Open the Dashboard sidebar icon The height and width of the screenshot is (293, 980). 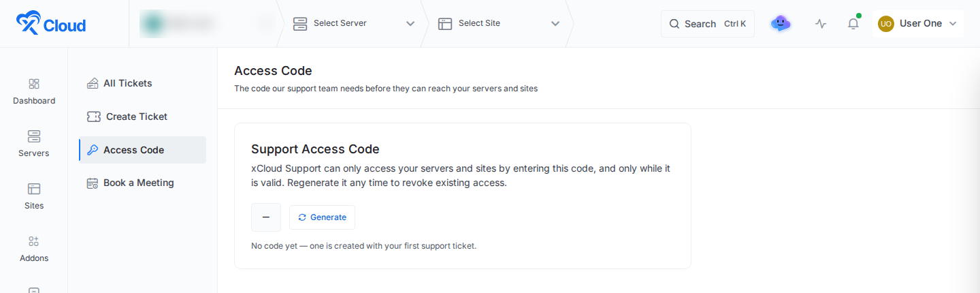[x=34, y=84]
